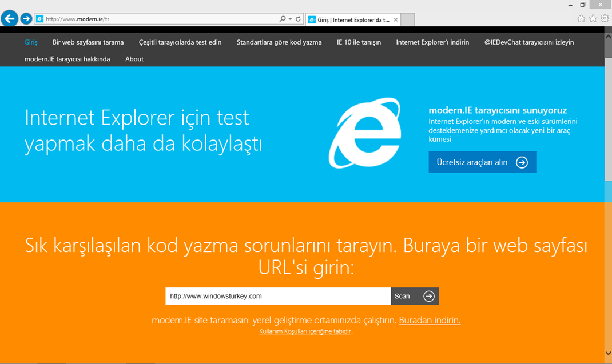Click the search magnifier in address bar
Viewport: 612px width, 364px height.
[x=283, y=19]
